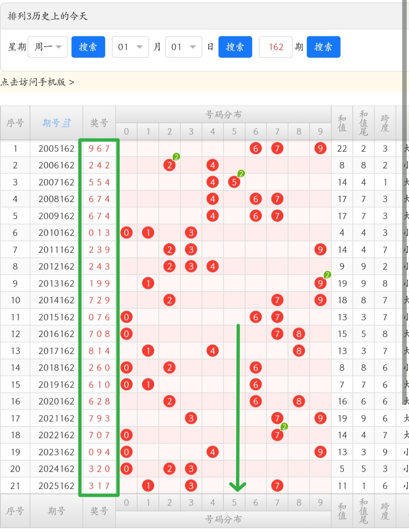Click the red 8 ball in row 2020162

point(299,401)
